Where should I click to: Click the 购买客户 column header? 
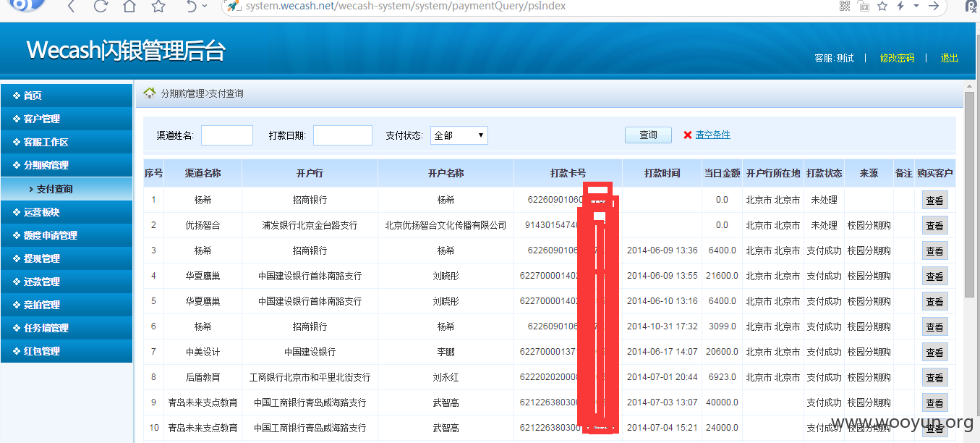pos(934,173)
